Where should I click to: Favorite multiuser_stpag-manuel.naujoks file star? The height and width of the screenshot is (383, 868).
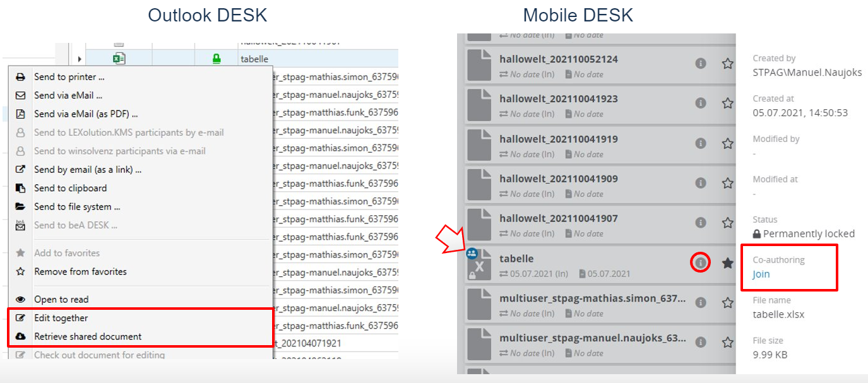tap(727, 342)
